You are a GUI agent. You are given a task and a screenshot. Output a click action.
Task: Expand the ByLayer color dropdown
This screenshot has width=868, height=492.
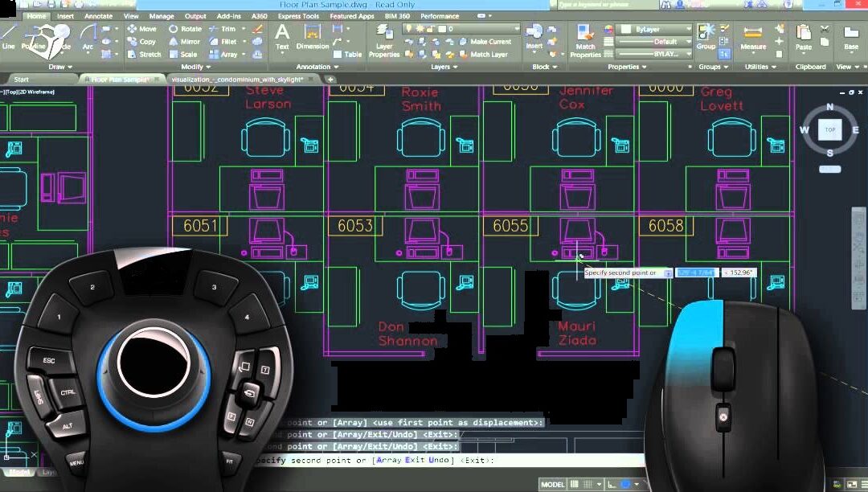coord(655,29)
